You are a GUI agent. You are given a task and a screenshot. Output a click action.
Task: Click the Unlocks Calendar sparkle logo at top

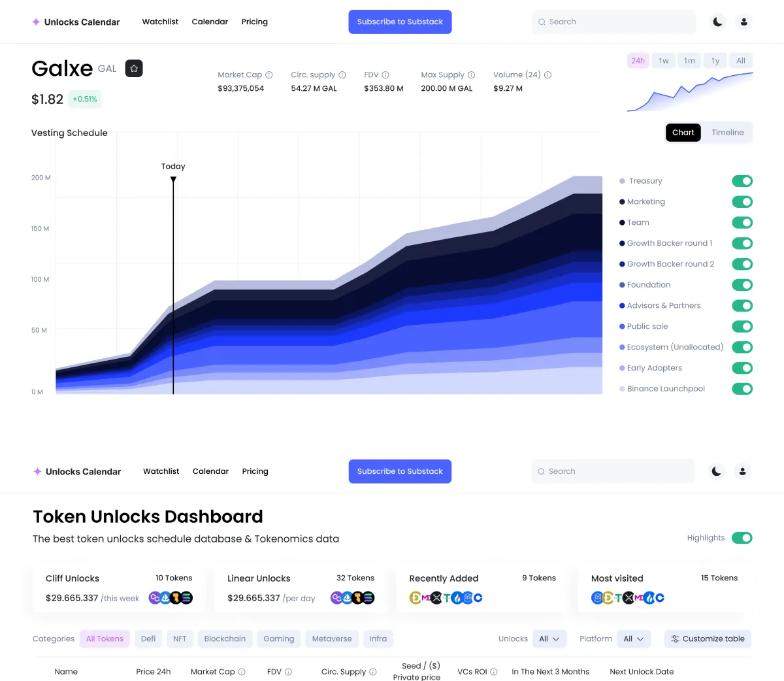click(x=36, y=22)
